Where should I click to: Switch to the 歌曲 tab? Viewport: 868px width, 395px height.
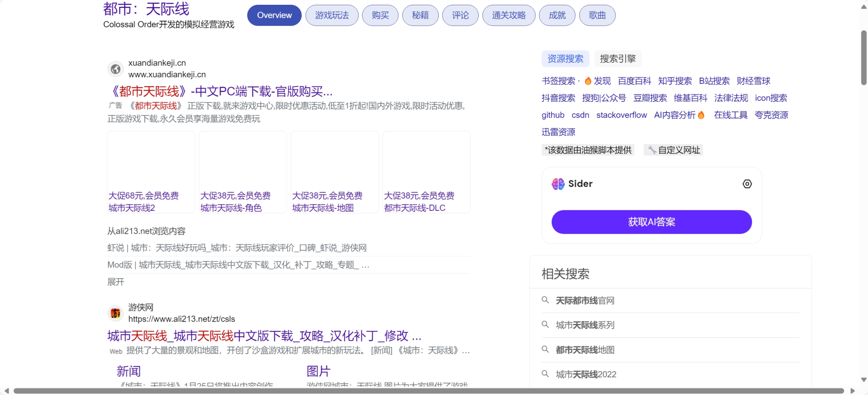click(597, 15)
